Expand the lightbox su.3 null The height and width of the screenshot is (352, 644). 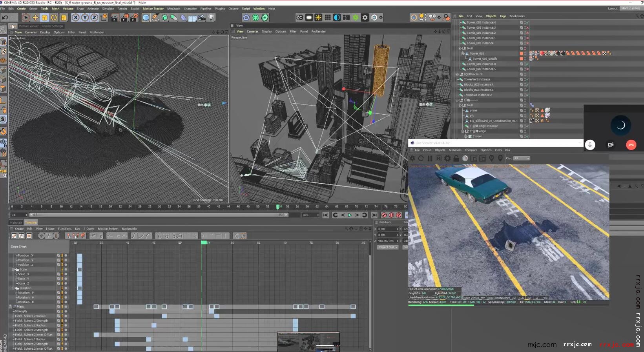[x=457, y=74]
